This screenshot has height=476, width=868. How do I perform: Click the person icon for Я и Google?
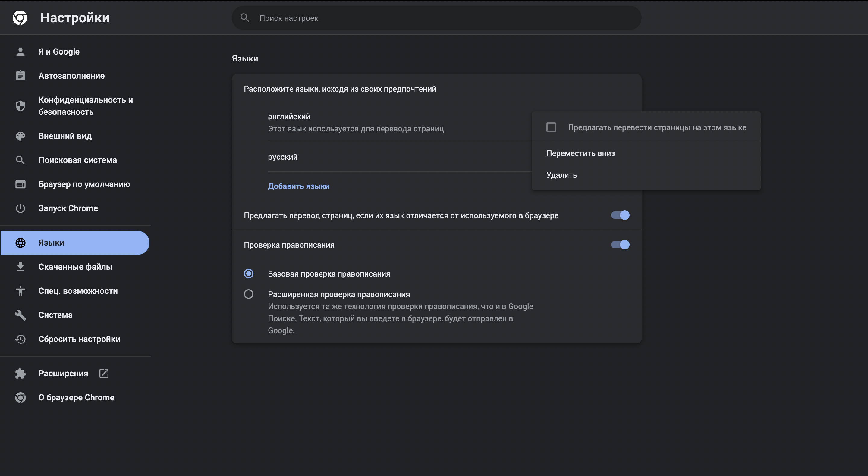(x=20, y=52)
